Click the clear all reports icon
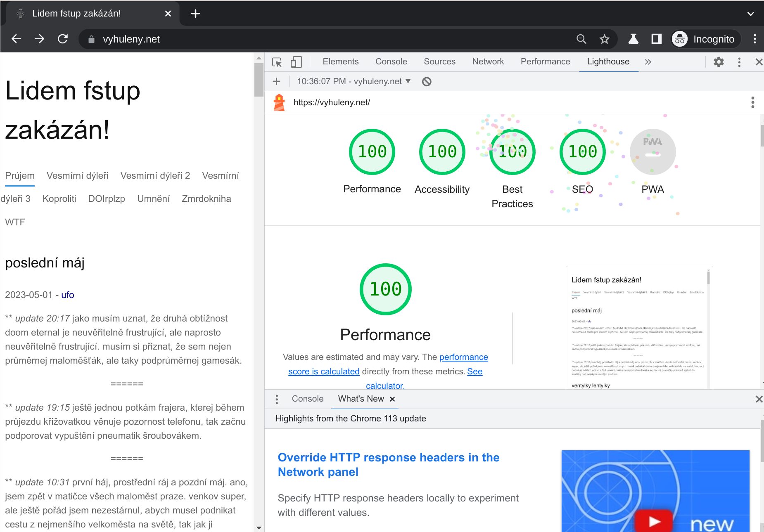Viewport: 764px width, 532px height. tap(427, 82)
